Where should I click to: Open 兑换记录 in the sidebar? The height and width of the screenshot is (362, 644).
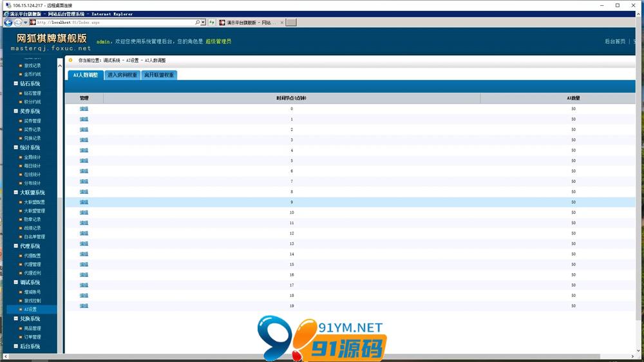(32, 138)
